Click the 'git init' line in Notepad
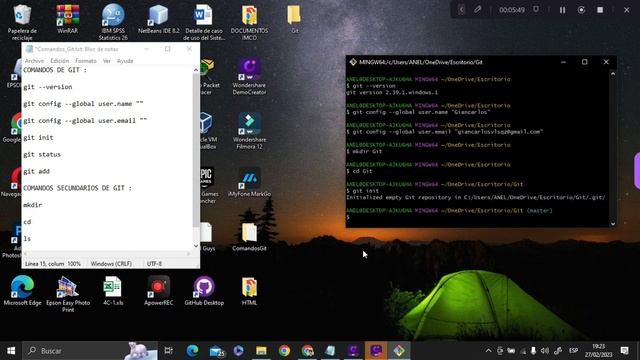Screen dimensions: 640x360 coord(38,138)
